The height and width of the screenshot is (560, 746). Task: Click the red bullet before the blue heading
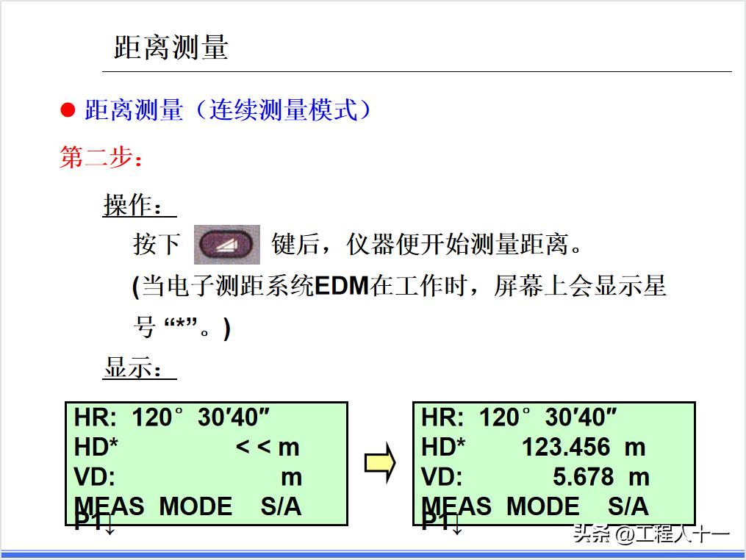click(68, 110)
